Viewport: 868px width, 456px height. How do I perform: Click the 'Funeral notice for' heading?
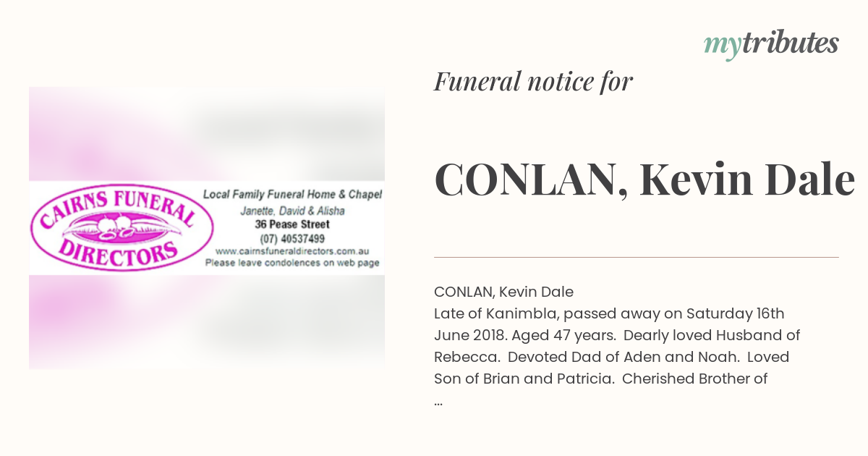point(534,81)
